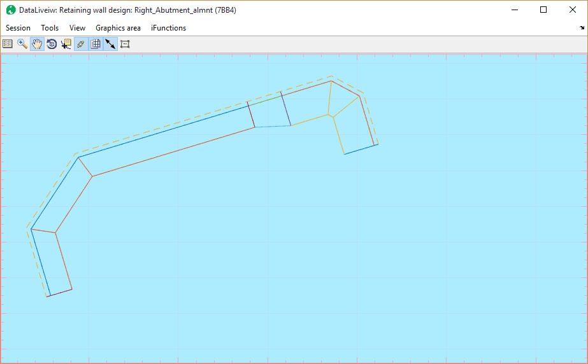The height and width of the screenshot is (364, 588).
Task: Toggle the diagonal double-arrow scale tool
Action: [x=110, y=44]
